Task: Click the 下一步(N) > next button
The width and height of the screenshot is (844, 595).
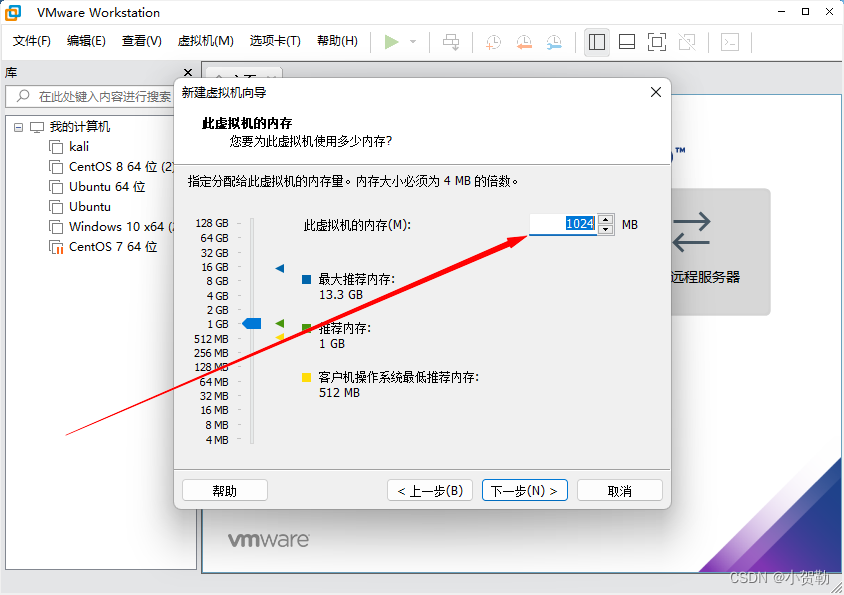Action: tap(525, 491)
